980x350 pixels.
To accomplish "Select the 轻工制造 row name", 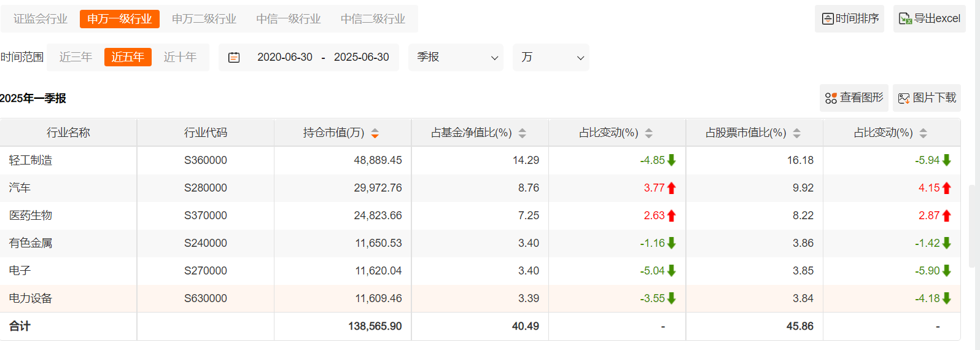I will click(31, 160).
